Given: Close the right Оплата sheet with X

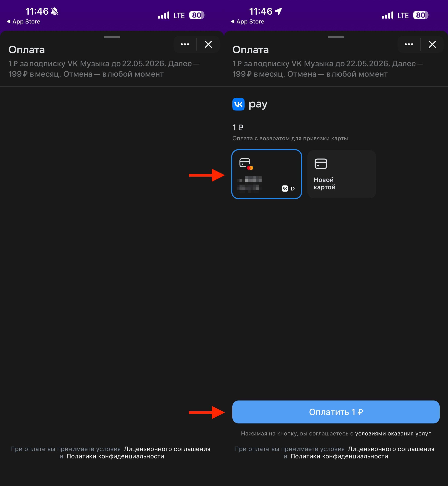Looking at the screenshot, I should [432, 44].
